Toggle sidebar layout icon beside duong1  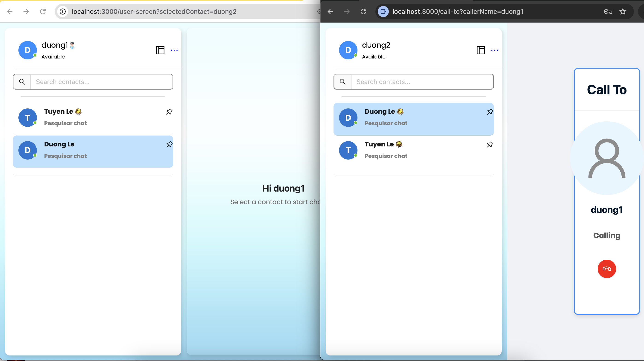pyautogui.click(x=160, y=50)
